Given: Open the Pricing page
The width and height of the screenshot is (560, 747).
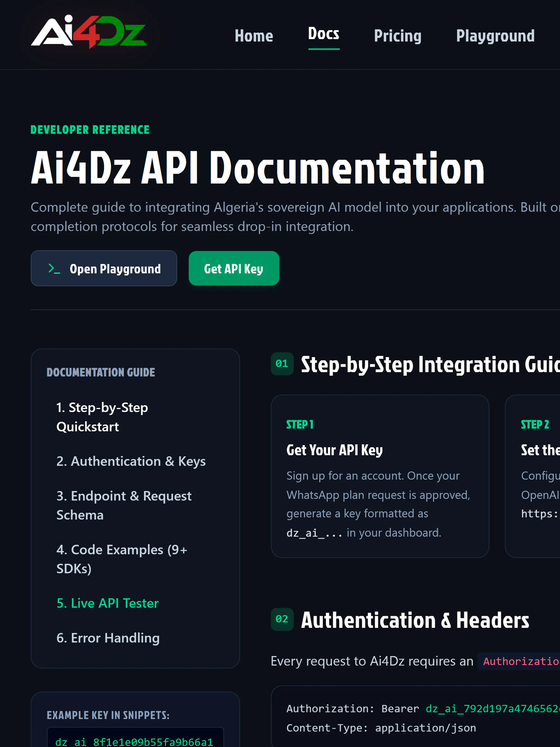Looking at the screenshot, I should [x=398, y=36].
